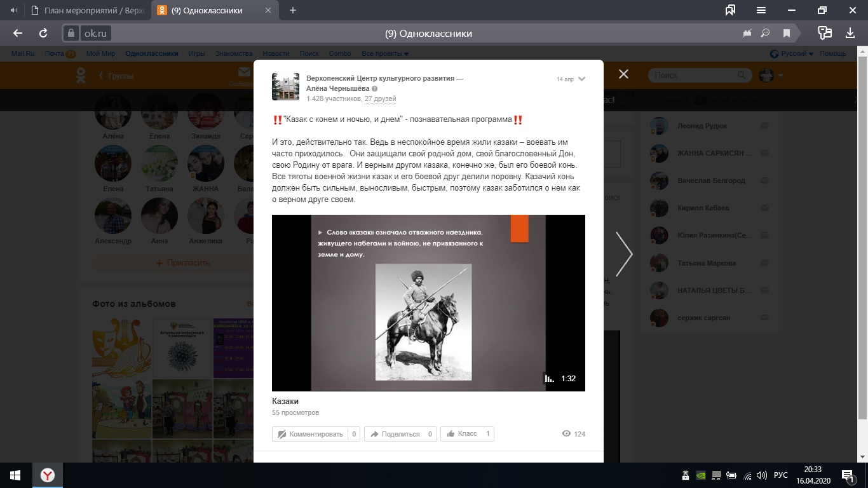Switch to the План мероприятий tab
Screen dimensions: 868x488
88,10
